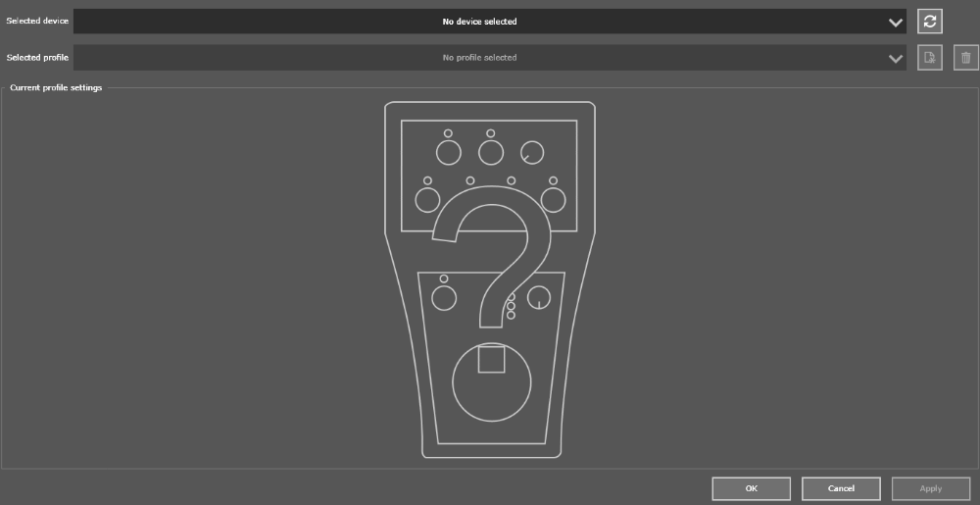Expand the Selected profile dropdown arrow
The height and width of the screenshot is (505, 980).
[x=896, y=58]
